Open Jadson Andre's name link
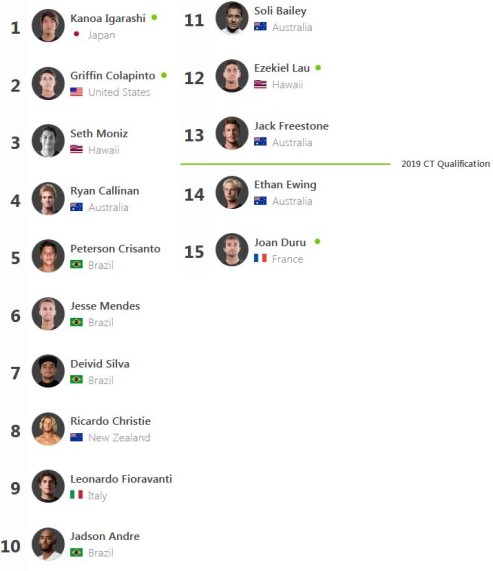Image resolution: width=493 pixels, height=571 pixels. [x=105, y=536]
